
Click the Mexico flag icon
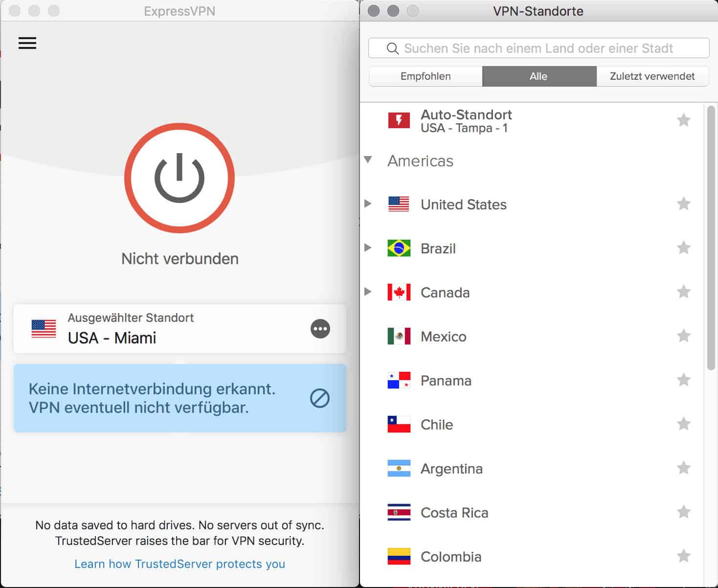tap(399, 336)
